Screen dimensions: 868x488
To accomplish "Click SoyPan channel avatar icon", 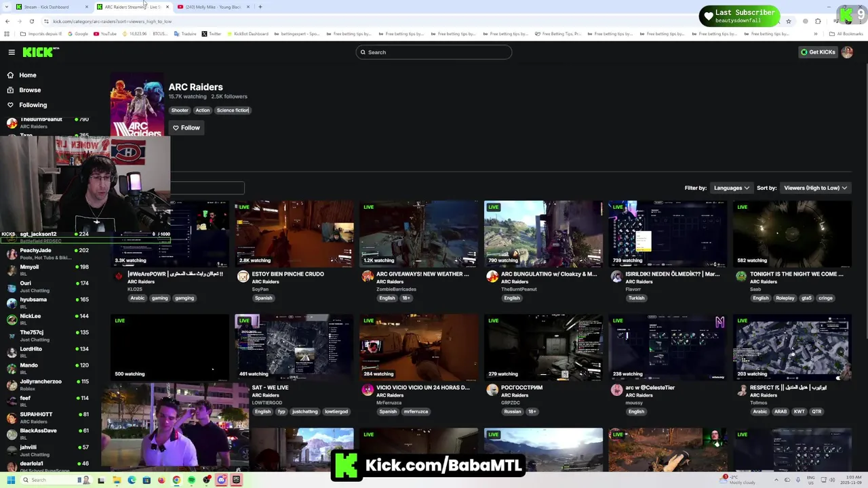I will click(243, 277).
